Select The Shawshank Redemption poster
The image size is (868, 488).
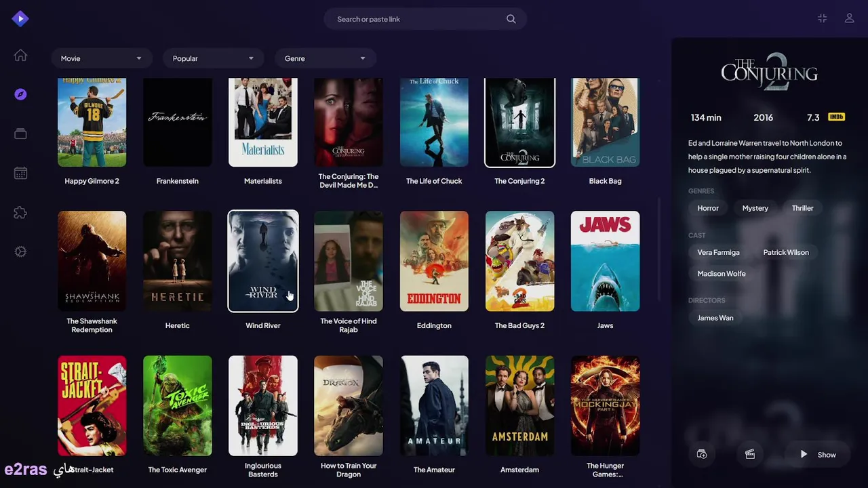pyautogui.click(x=92, y=261)
